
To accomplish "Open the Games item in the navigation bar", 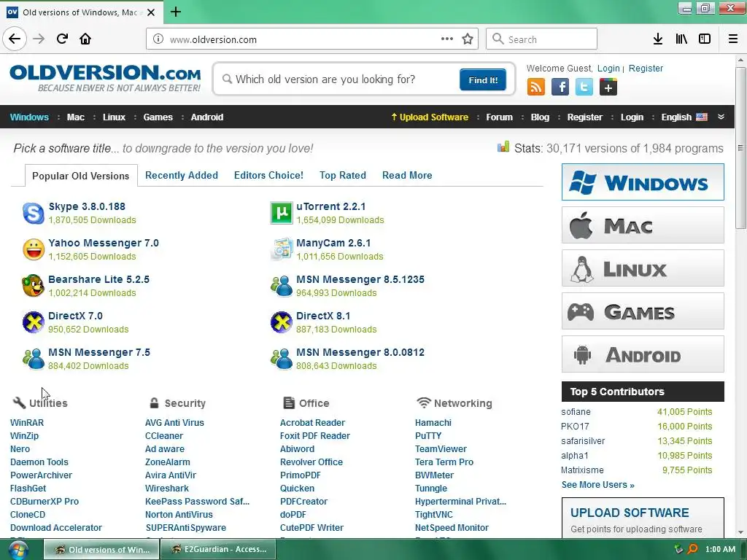I will [x=158, y=117].
